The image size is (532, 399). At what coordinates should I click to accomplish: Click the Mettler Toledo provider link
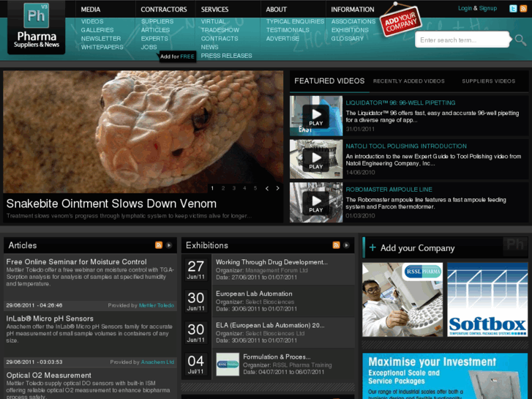click(x=157, y=305)
